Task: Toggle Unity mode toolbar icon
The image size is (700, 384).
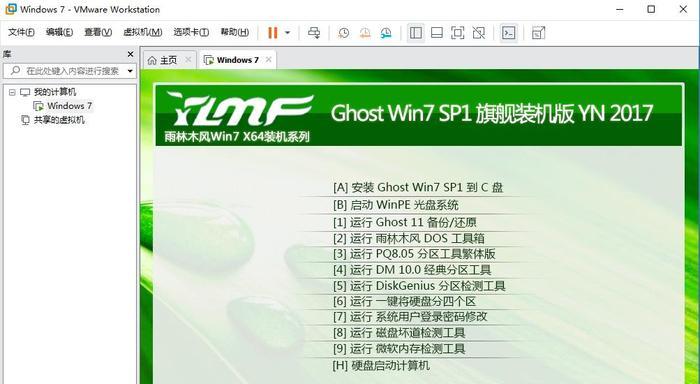Action: pyautogui.click(x=479, y=33)
